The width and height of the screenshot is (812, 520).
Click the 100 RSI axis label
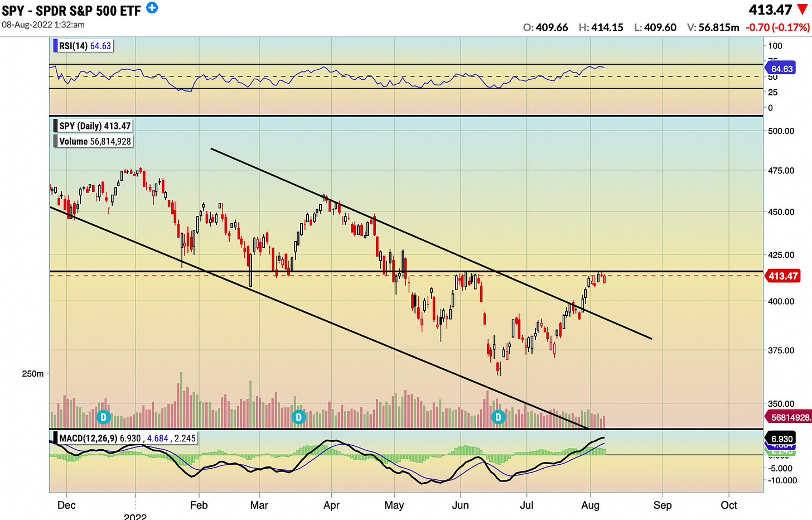click(x=775, y=46)
